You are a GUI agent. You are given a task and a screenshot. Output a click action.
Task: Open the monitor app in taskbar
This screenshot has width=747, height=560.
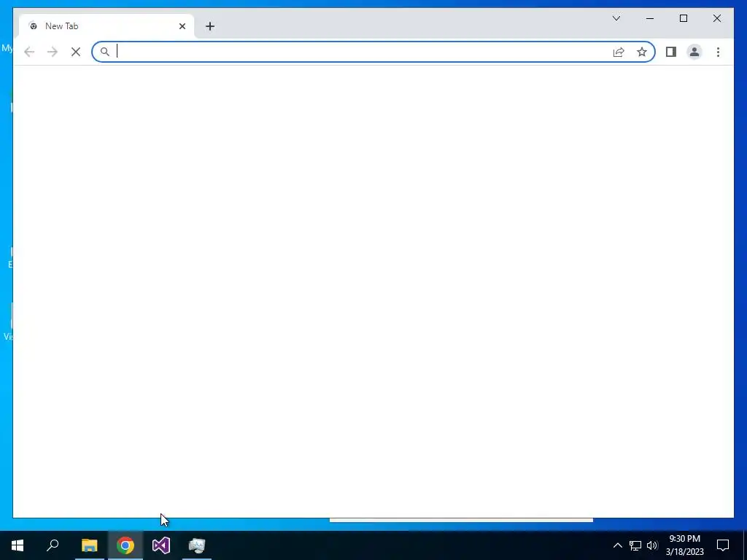[x=197, y=545]
